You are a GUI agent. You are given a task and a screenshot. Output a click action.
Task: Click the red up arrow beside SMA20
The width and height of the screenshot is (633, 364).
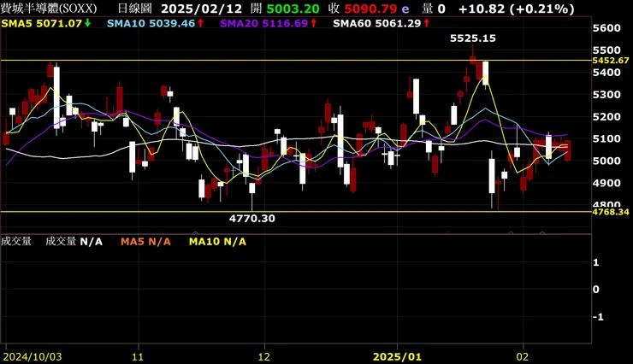313,23
